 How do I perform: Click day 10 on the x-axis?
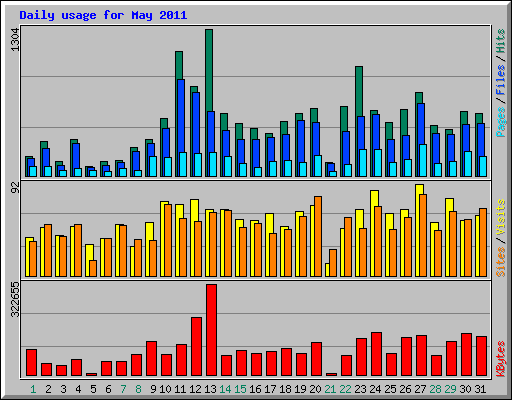click(x=165, y=389)
